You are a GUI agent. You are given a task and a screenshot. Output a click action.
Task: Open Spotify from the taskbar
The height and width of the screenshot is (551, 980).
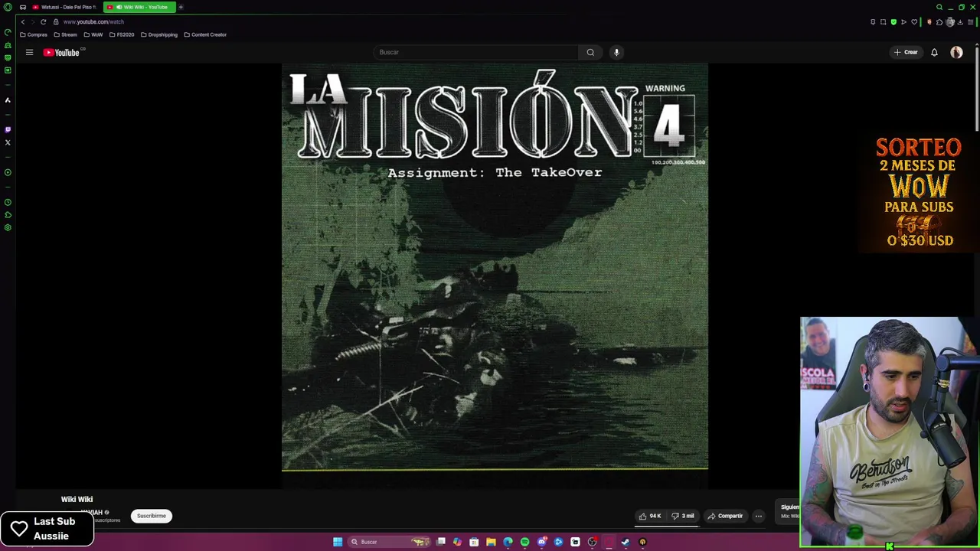[524, 542]
